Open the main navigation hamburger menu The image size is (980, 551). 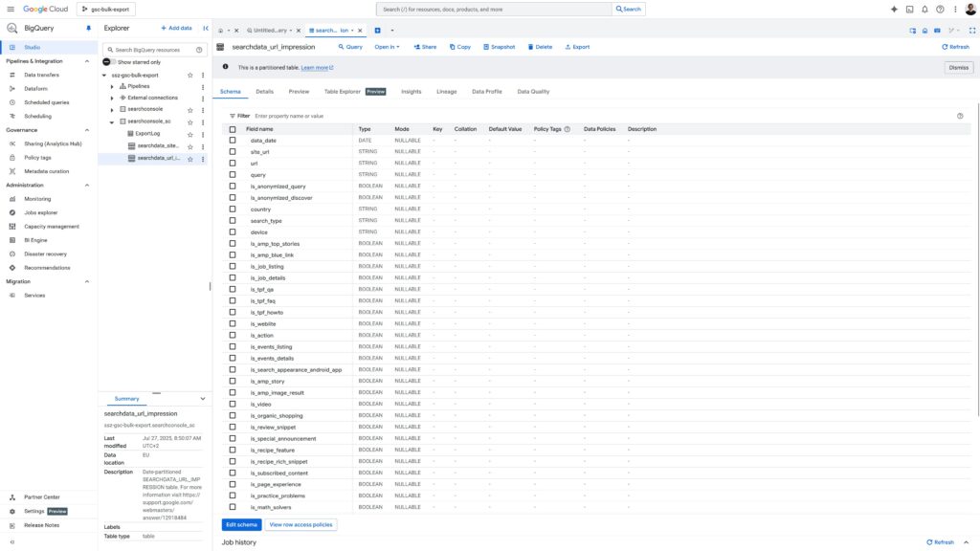(x=11, y=9)
